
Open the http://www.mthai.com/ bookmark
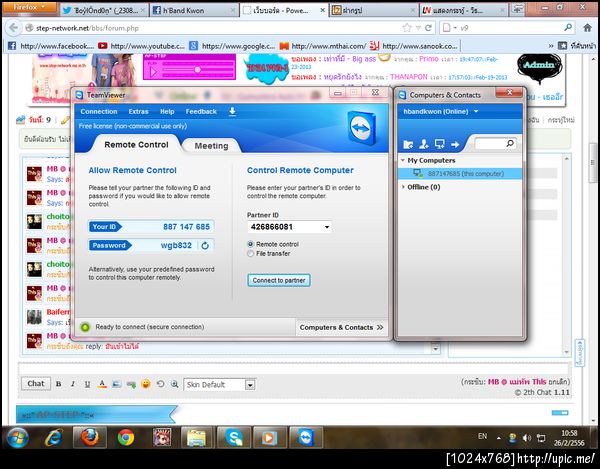[323, 46]
